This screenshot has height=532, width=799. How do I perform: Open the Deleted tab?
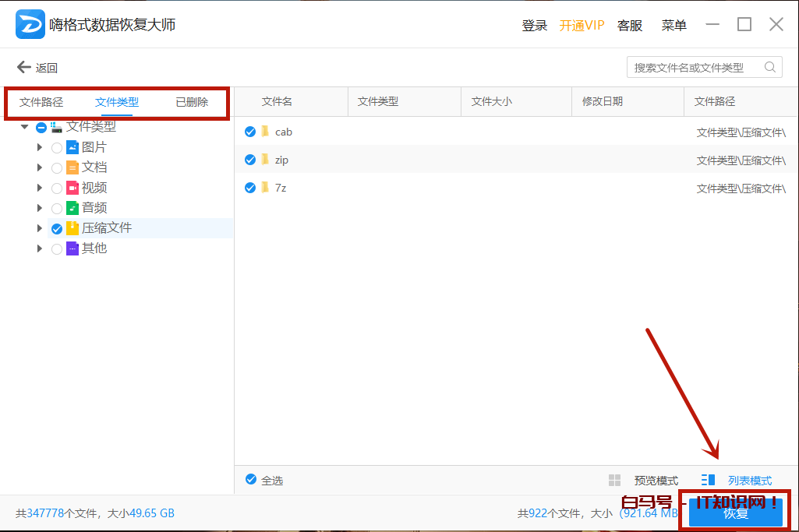192,102
